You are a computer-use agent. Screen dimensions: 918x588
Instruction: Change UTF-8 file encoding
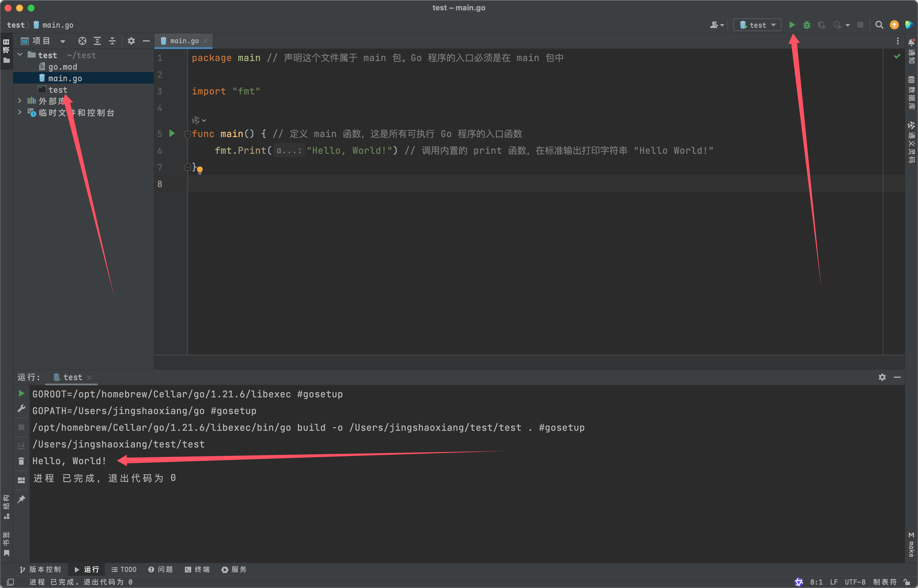tap(855, 582)
